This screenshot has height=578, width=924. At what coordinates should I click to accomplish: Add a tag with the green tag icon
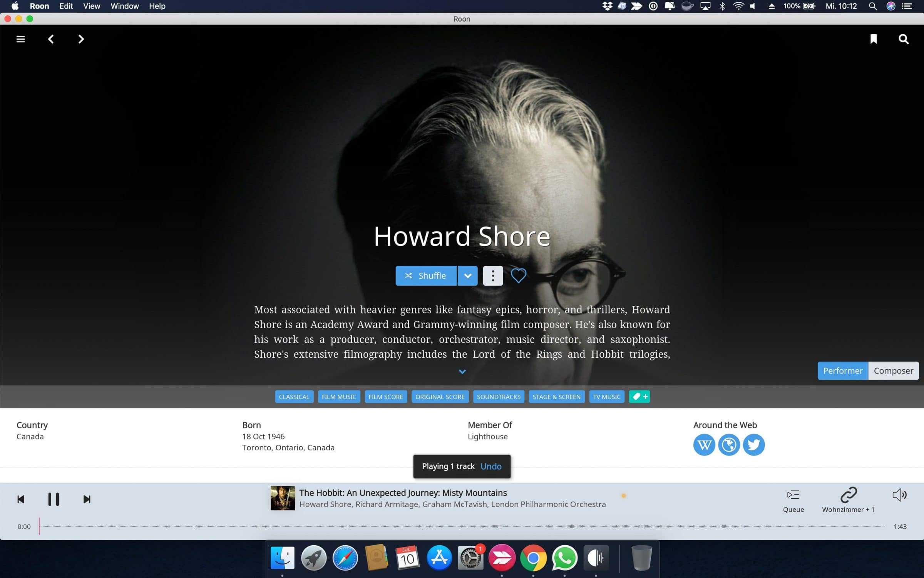[639, 397]
